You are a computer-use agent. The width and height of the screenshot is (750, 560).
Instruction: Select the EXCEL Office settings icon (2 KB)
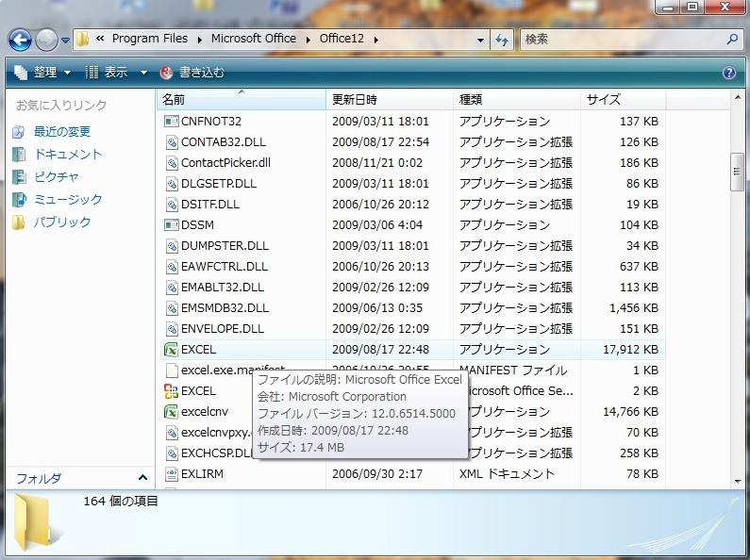[172, 391]
